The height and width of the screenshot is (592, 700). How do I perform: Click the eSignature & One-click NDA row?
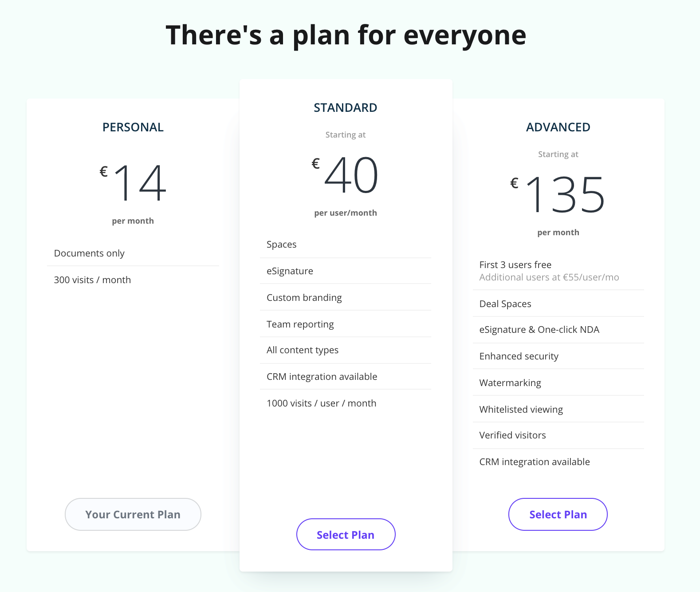point(558,329)
